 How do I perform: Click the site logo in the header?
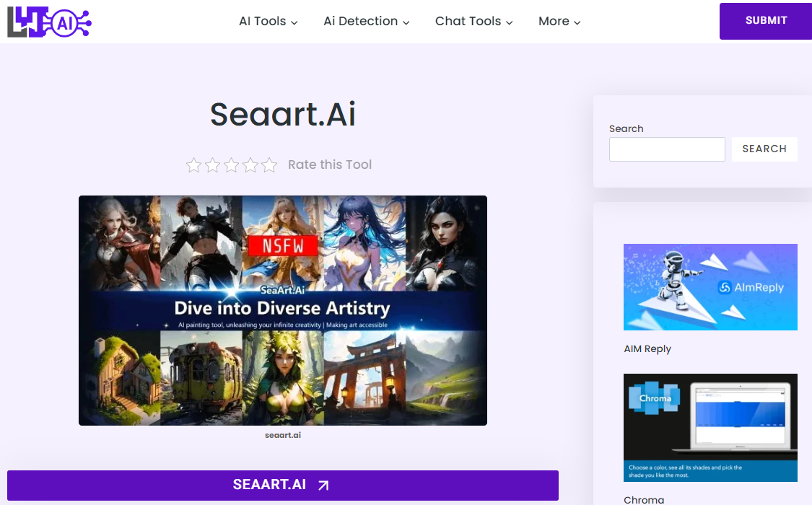pyautogui.click(x=48, y=21)
